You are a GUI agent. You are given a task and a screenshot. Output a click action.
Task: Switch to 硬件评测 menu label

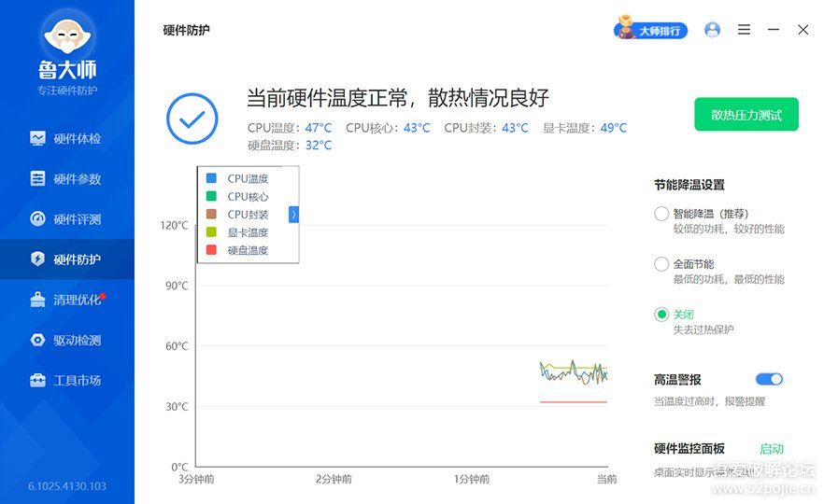click(x=78, y=219)
